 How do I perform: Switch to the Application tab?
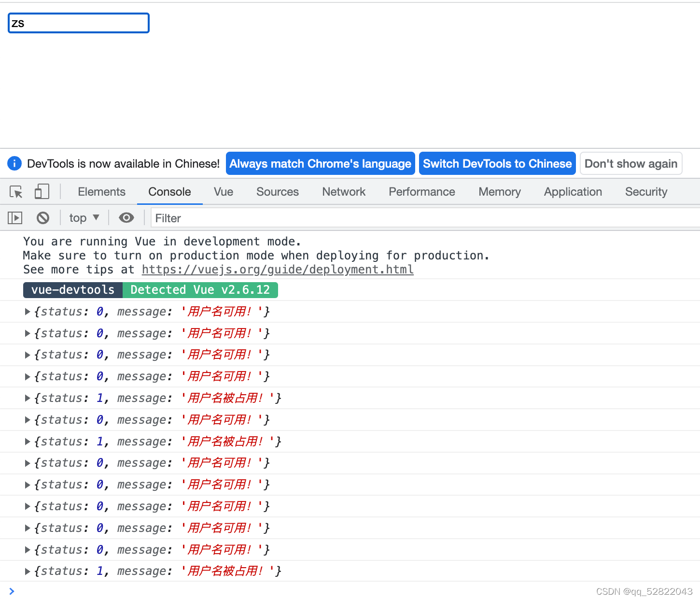[573, 192]
